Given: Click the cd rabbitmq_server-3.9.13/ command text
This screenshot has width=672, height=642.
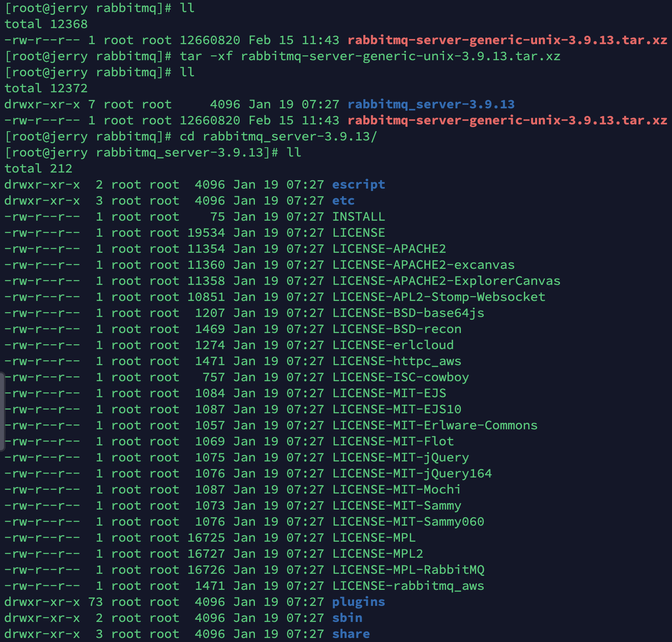Looking at the screenshot, I should click(278, 136).
